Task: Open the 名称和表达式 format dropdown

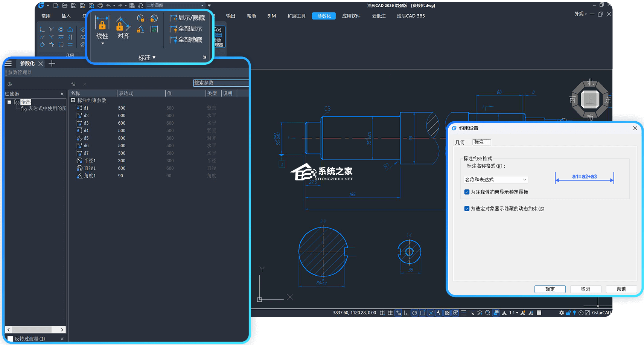Action: pyautogui.click(x=496, y=180)
